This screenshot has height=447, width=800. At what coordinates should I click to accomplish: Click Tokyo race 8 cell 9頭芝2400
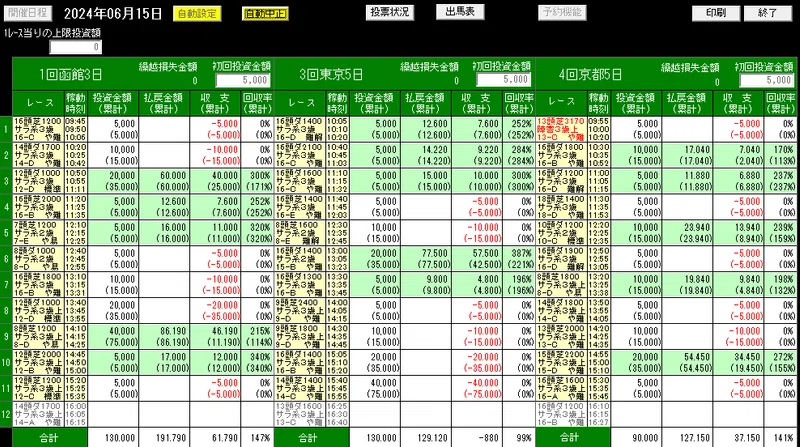coord(299,311)
